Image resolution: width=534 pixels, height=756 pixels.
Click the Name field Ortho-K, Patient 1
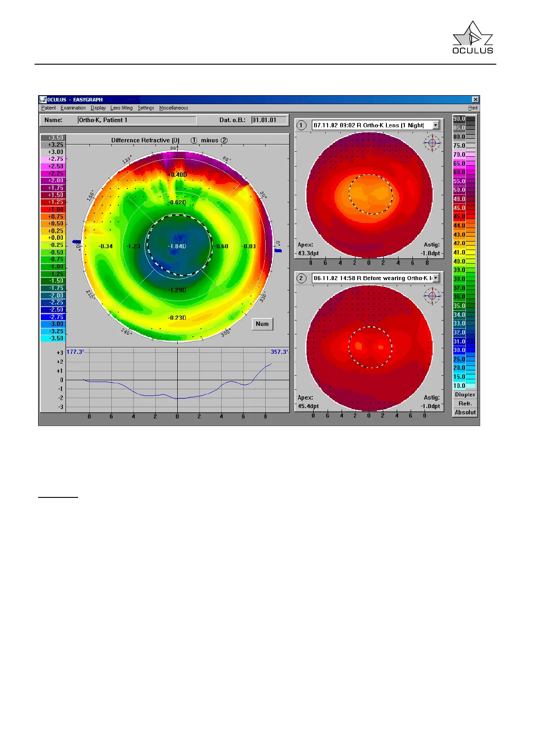137,120
